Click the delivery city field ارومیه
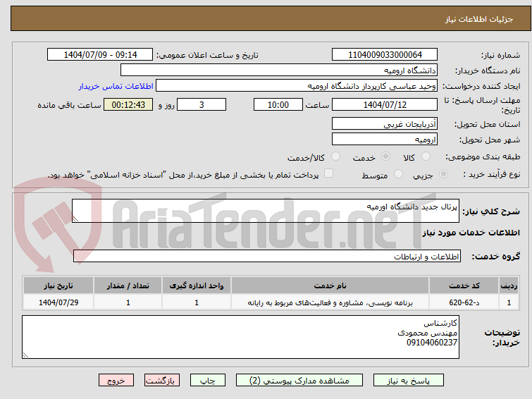 385,139
